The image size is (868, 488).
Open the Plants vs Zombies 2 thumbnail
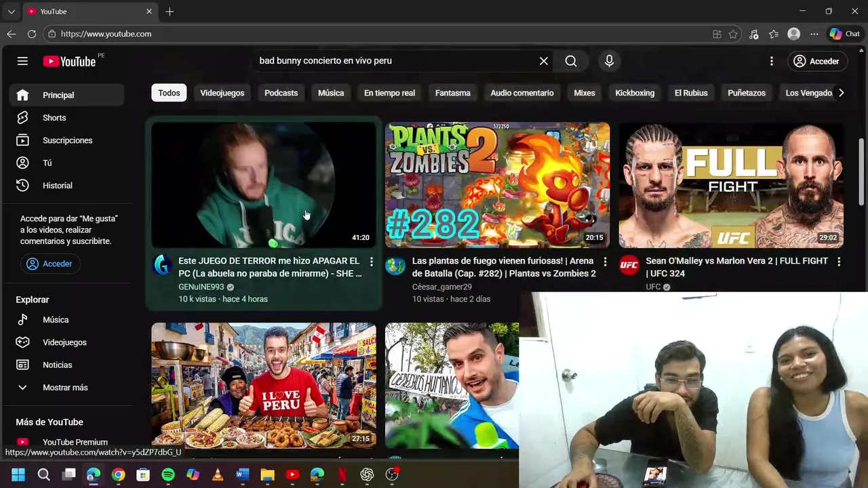pos(497,185)
